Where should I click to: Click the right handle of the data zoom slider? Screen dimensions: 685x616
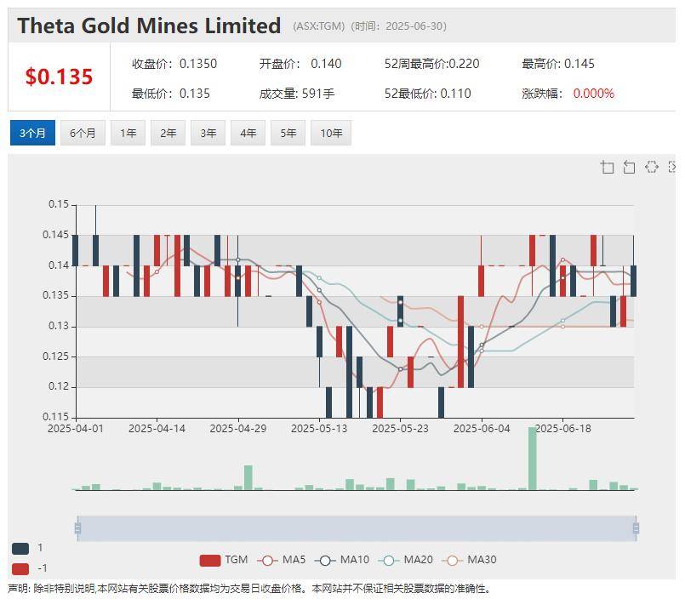pyautogui.click(x=636, y=528)
